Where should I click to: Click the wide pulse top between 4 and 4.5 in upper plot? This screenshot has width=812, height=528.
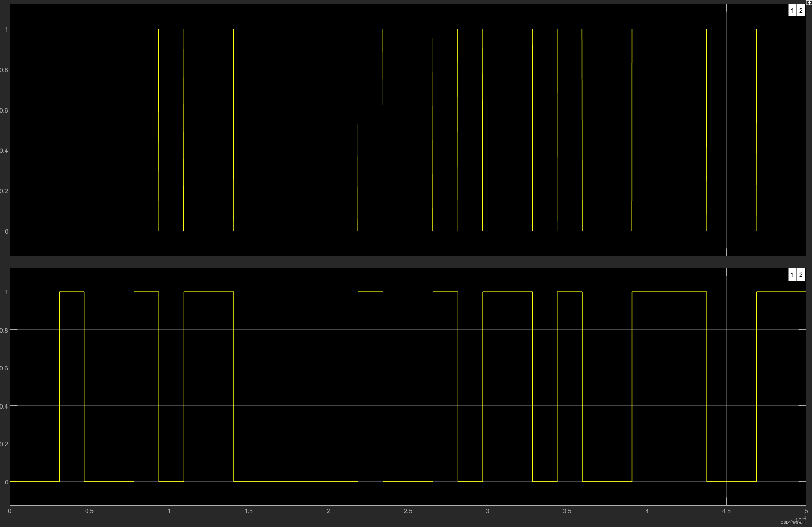pyautogui.click(x=669, y=29)
